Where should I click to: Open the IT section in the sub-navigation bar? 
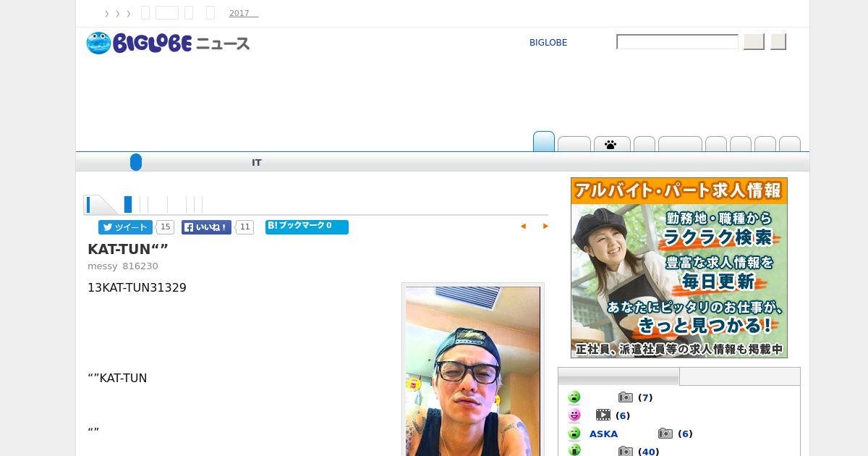pyautogui.click(x=257, y=163)
